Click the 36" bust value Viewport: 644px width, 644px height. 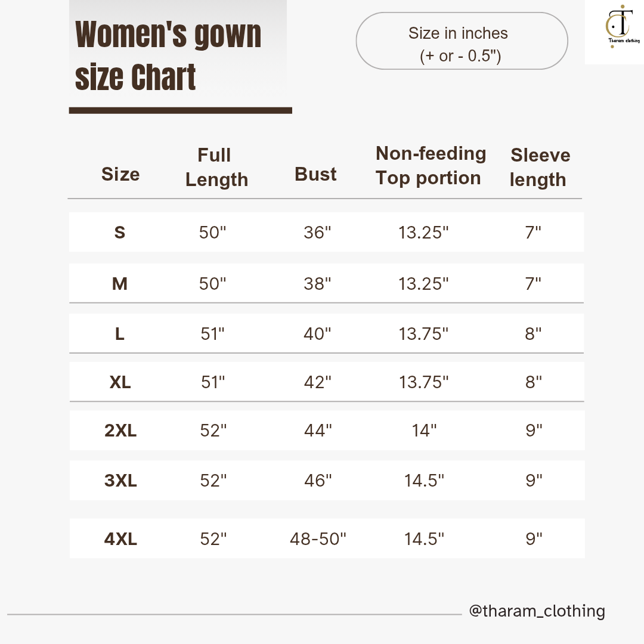(317, 233)
